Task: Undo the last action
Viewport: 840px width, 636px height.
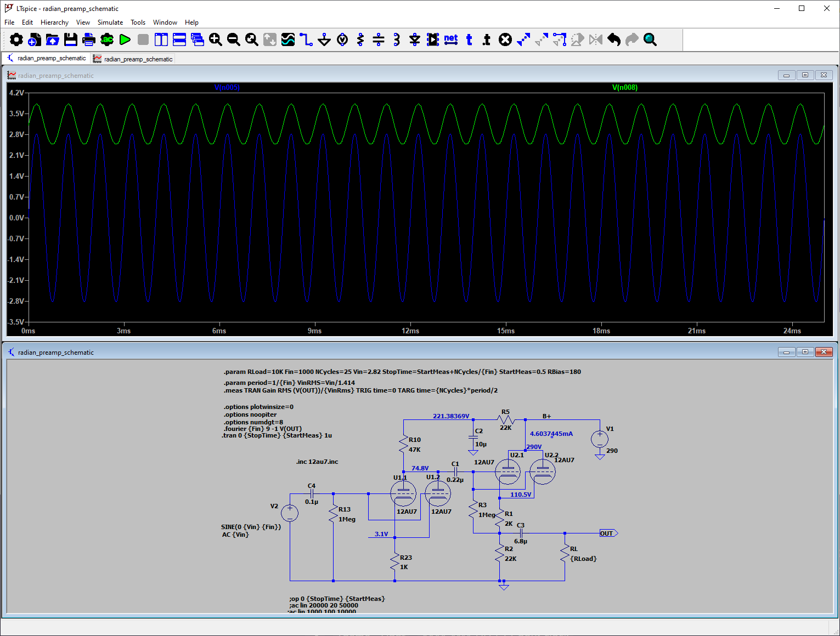Action: [x=614, y=39]
